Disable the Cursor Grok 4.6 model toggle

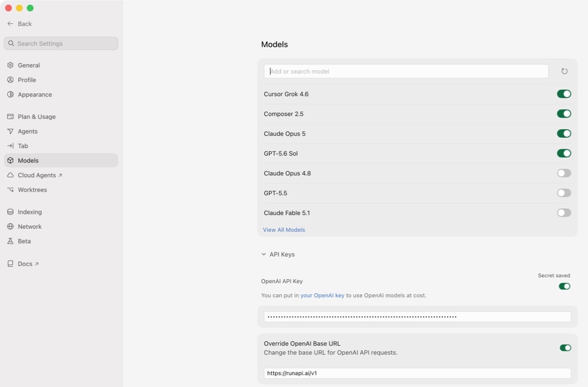pos(564,94)
